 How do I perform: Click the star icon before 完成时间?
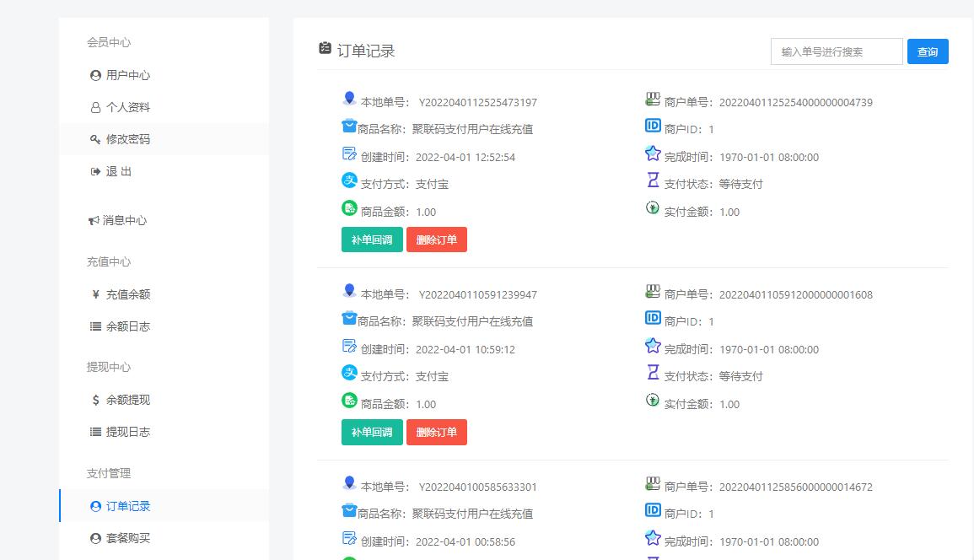pos(652,153)
